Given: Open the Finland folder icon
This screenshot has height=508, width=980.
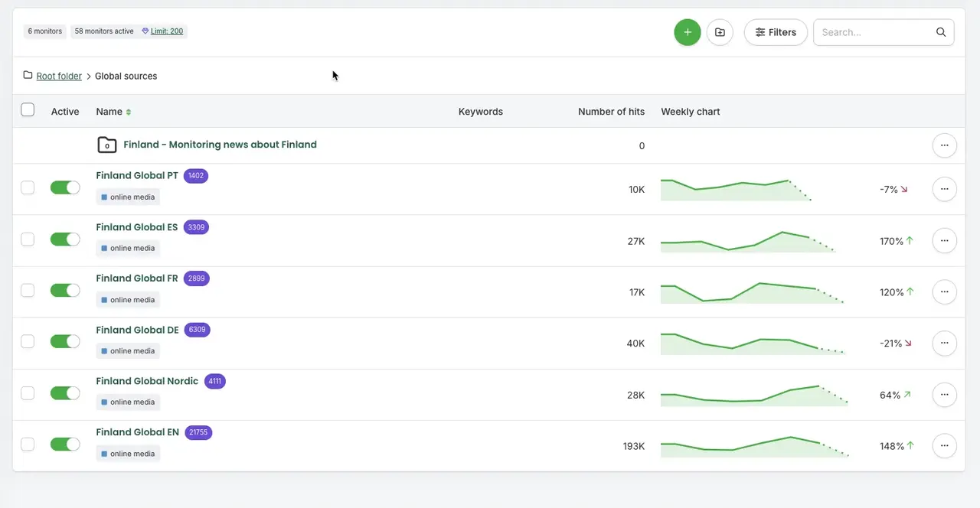Looking at the screenshot, I should (x=107, y=145).
